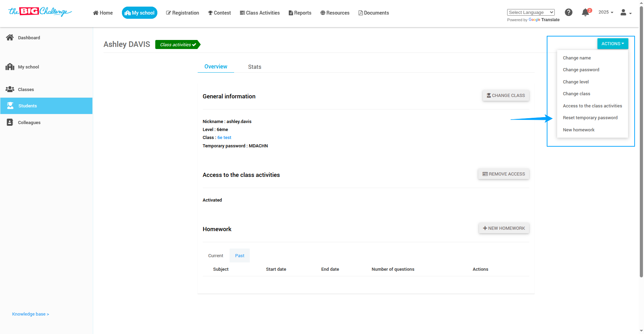Viewport: 644px width, 334px height.
Task: Open Classes from the sidebar
Action: 26,90
